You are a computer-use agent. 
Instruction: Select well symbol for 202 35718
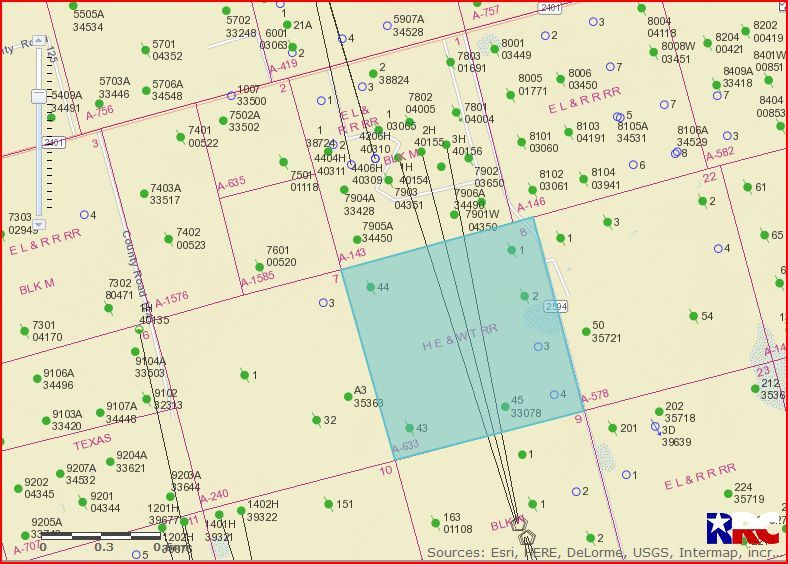tap(659, 412)
